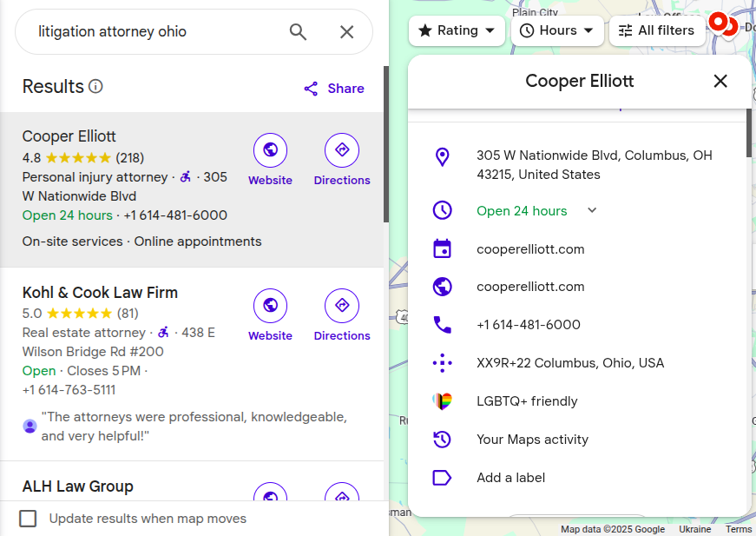Click the Maps activity history icon
This screenshot has width=756, height=536.
point(442,439)
